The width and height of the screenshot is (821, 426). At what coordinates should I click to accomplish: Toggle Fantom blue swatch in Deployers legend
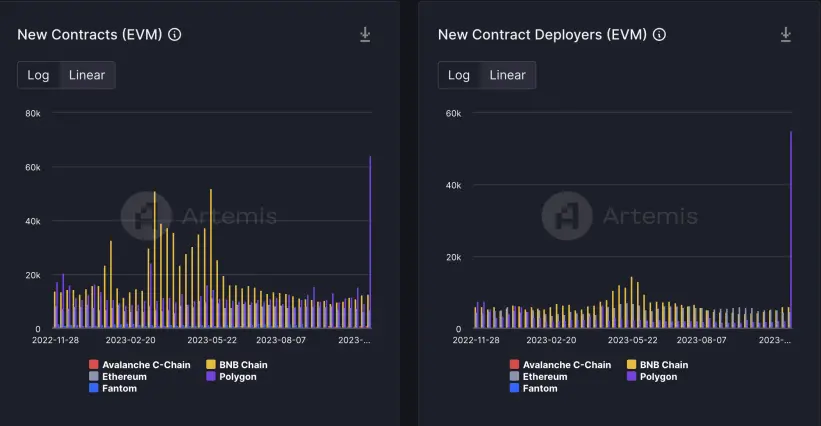(x=514, y=388)
